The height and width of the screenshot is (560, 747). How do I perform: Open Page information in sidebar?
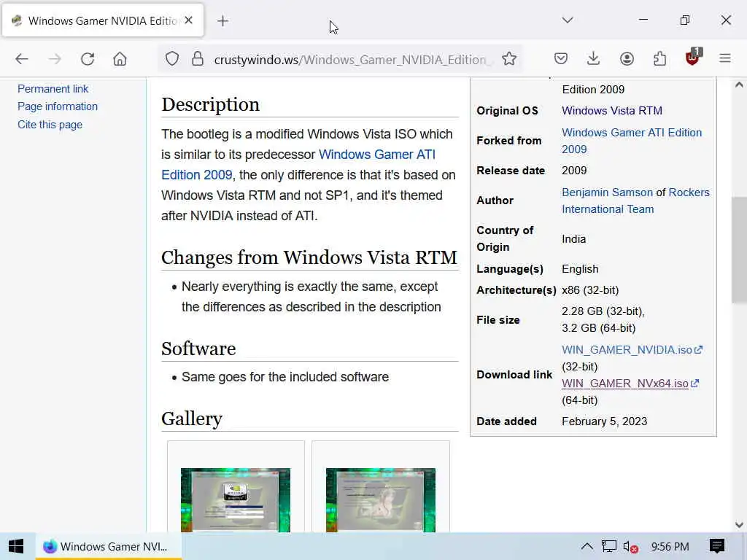(x=58, y=106)
